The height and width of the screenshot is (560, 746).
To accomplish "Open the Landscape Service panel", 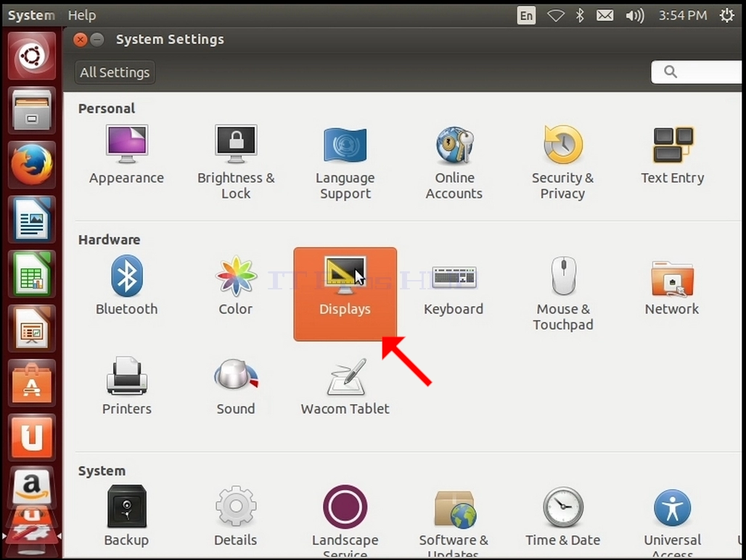I will (345, 522).
